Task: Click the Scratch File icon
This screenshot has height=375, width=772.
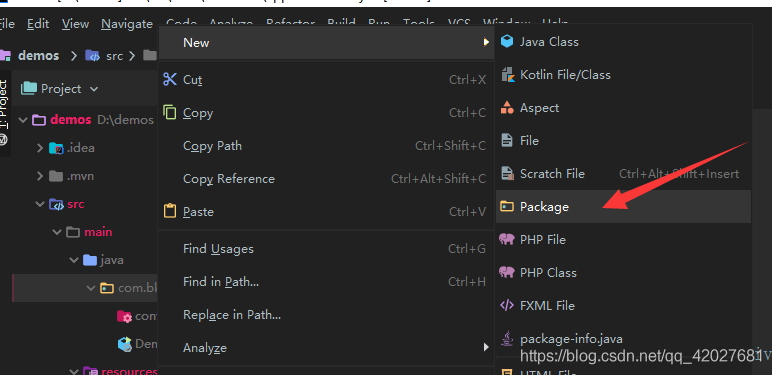Action: tap(507, 174)
